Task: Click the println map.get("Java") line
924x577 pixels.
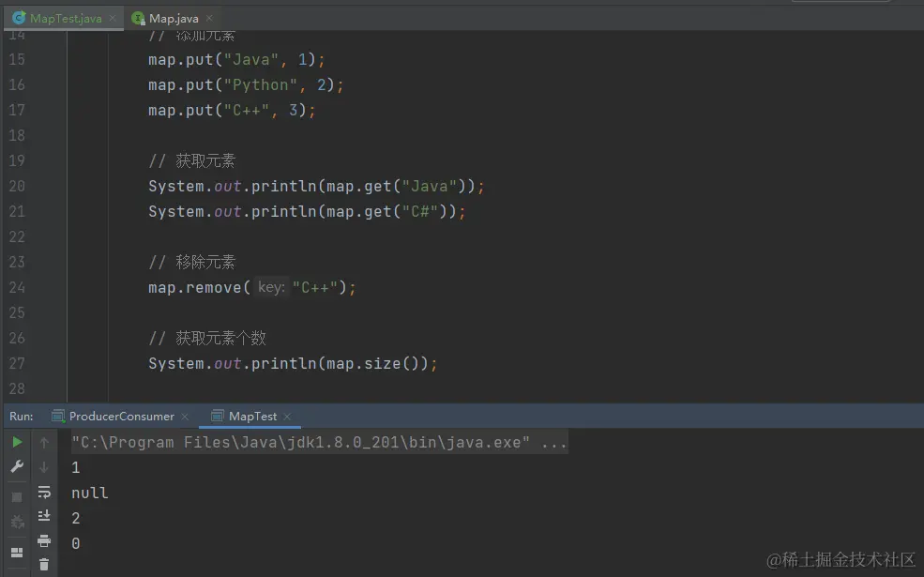Action: (x=316, y=187)
